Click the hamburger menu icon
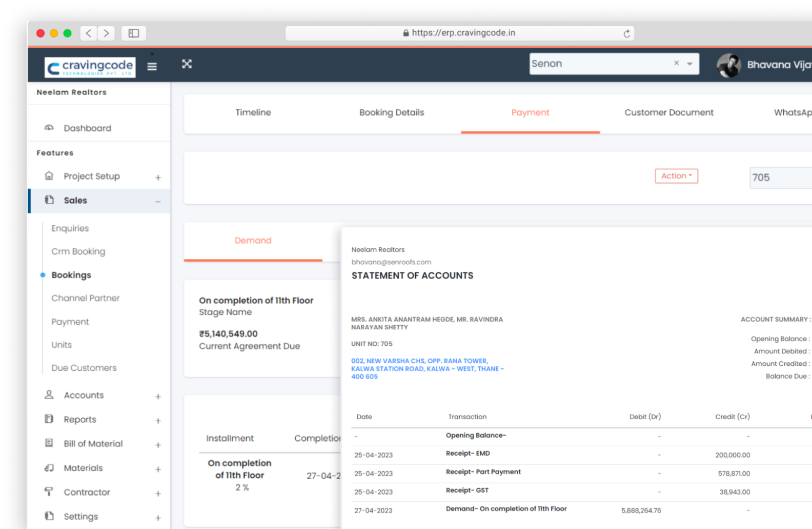The width and height of the screenshot is (812, 529). click(152, 66)
